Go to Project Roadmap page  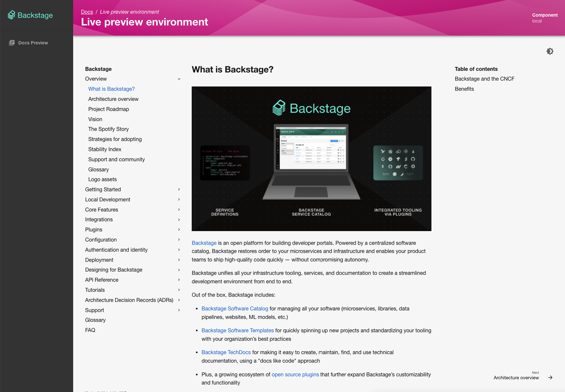point(108,109)
